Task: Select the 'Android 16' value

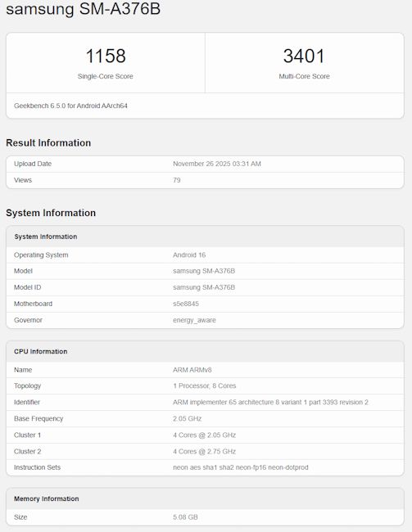Action: coord(189,255)
